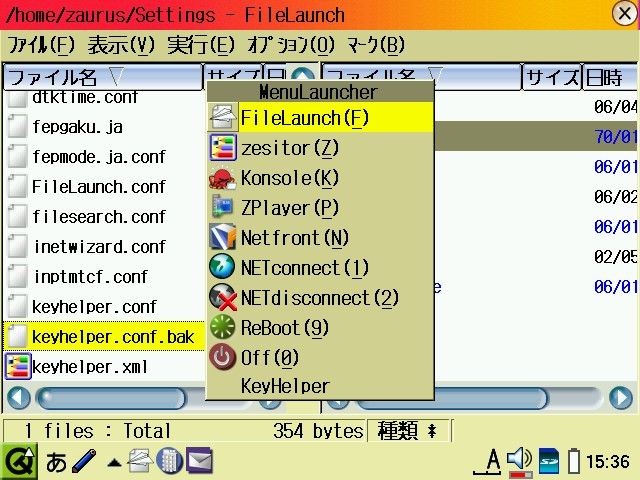Click the globe building icon in taskbar

[x=169, y=461]
